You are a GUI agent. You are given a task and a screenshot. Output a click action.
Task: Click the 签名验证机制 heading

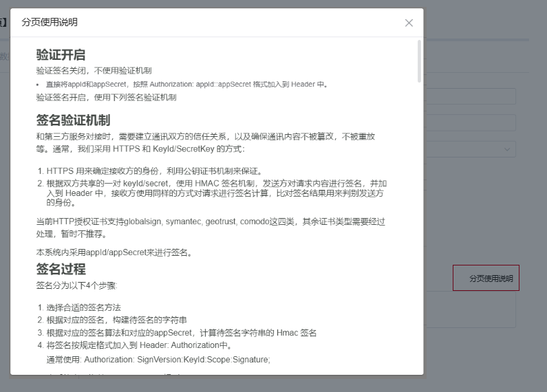[x=73, y=120]
